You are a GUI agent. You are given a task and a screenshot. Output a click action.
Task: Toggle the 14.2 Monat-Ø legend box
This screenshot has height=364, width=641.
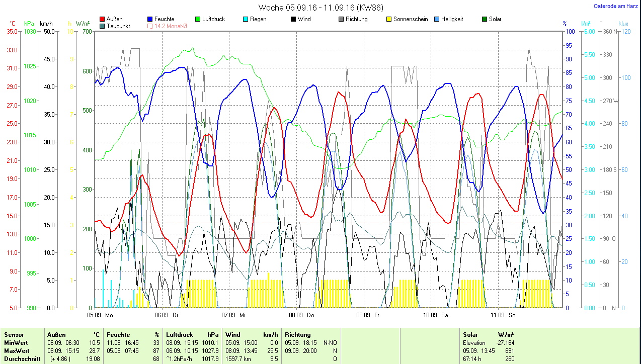(150, 26)
